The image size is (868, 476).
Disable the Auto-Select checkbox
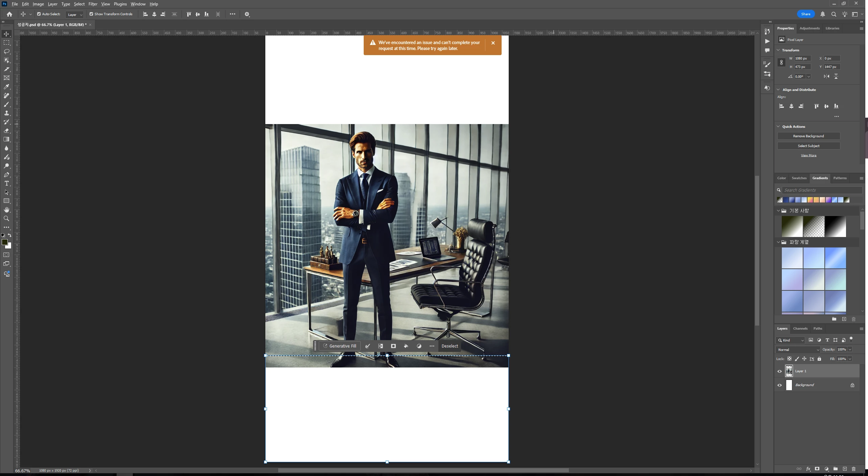[x=39, y=14]
